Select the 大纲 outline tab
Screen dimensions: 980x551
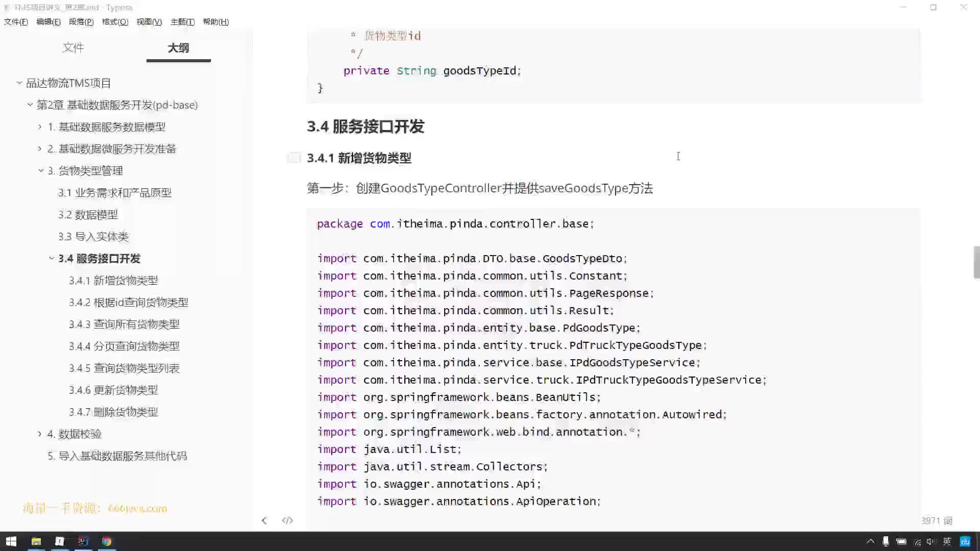coord(178,47)
